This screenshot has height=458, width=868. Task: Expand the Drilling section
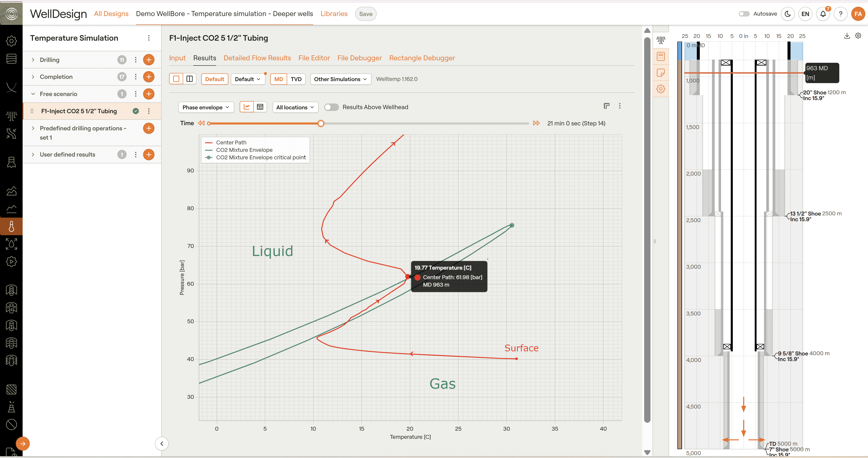pyautogui.click(x=33, y=60)
